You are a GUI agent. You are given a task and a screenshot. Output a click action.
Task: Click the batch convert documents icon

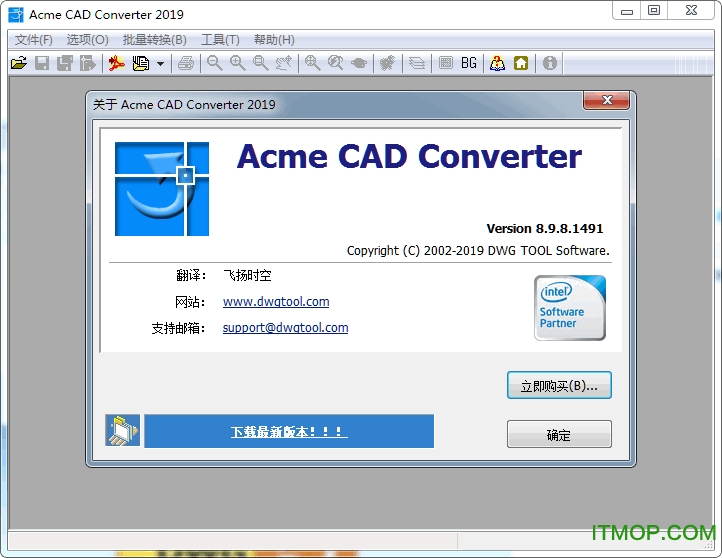click(x=141, y=63)
